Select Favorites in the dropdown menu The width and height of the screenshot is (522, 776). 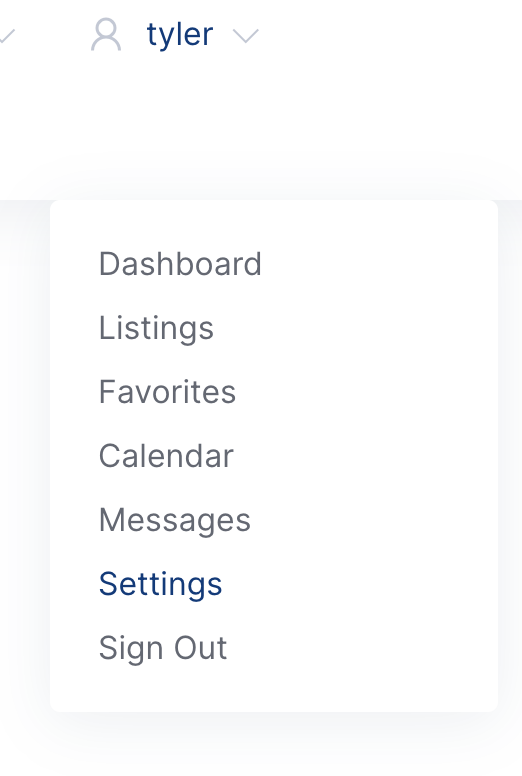tap(167, 392)
